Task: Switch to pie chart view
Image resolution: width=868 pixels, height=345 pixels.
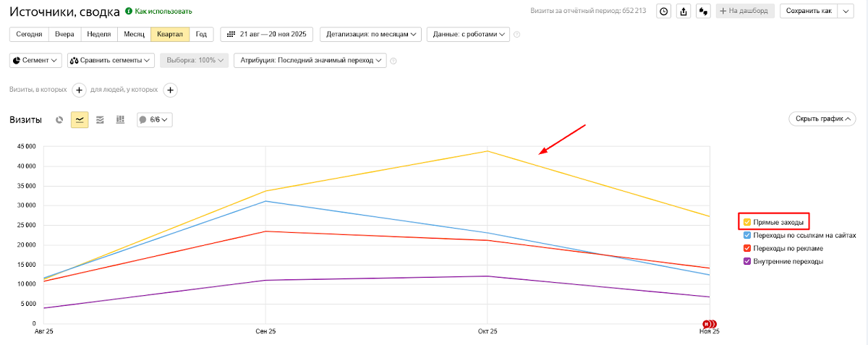Action: coord(59,120)
